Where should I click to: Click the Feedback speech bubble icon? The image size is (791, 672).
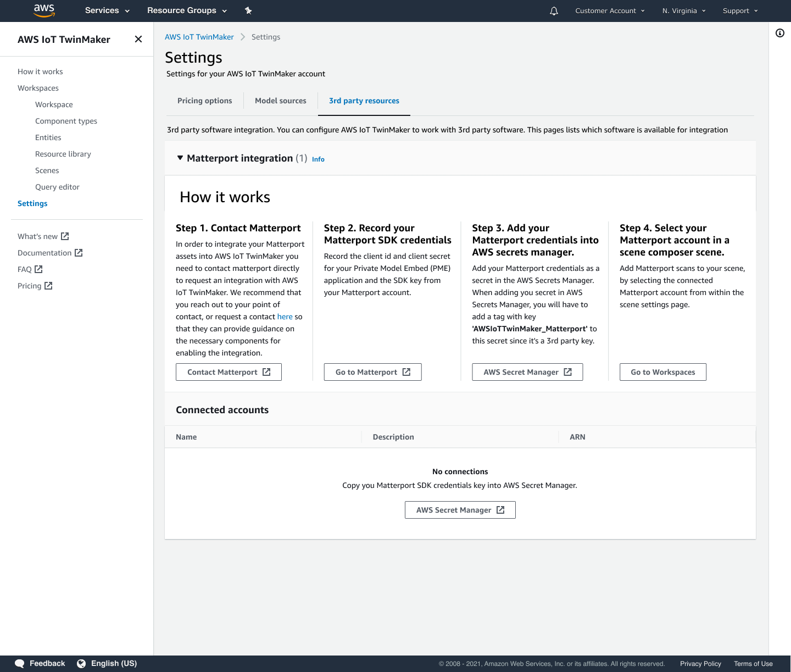point(20,663)
